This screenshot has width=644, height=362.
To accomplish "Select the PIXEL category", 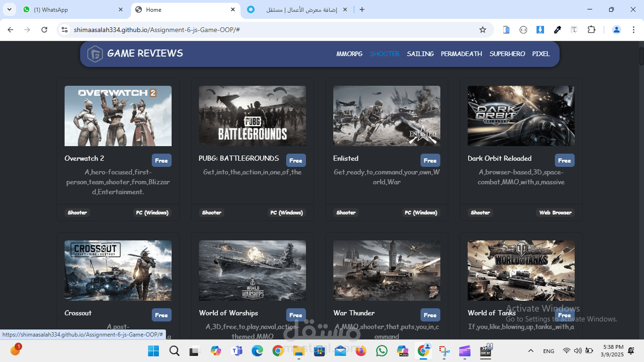I will tap(541, 54).
